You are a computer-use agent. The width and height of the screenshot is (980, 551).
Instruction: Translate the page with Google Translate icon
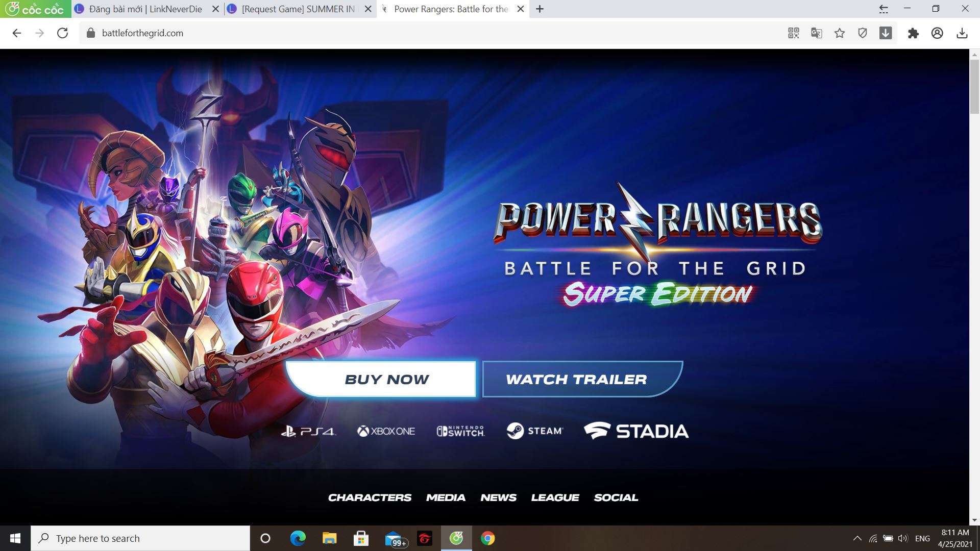pyautogui.click(x=816, y=33)
